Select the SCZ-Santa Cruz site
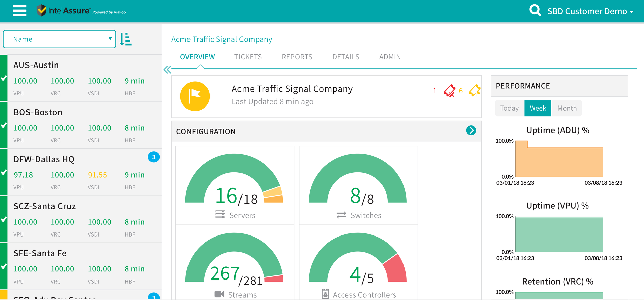The image size is (644, 300). point(81,219)
